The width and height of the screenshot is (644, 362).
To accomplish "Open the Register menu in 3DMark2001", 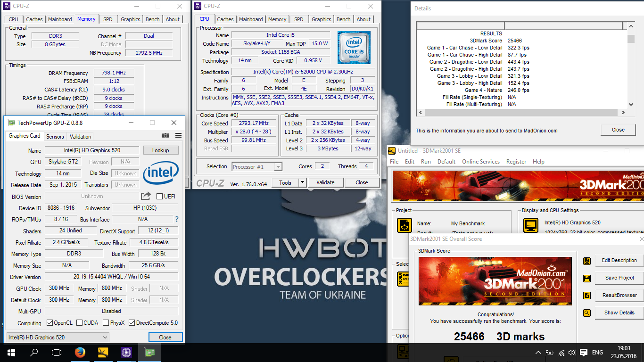I will (x=516, y=161).
